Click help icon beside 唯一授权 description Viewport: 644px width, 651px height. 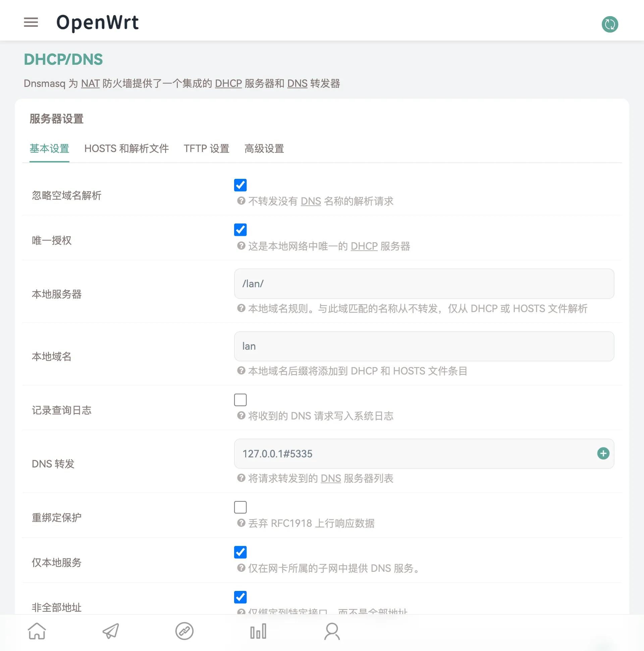coord(241,246)
